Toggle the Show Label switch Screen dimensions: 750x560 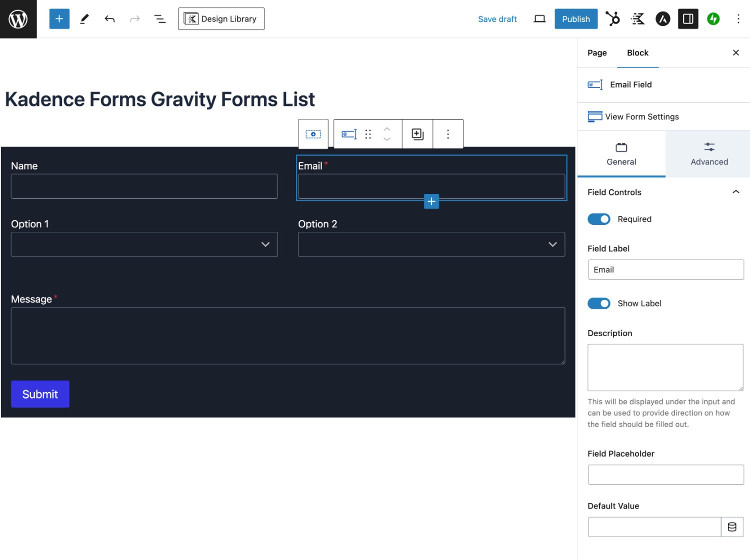click(598, 304)
